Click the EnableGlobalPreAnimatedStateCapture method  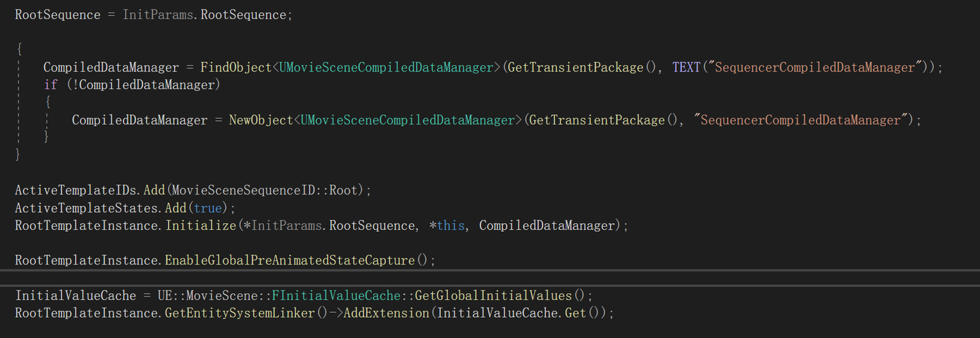tap(290, 260)
